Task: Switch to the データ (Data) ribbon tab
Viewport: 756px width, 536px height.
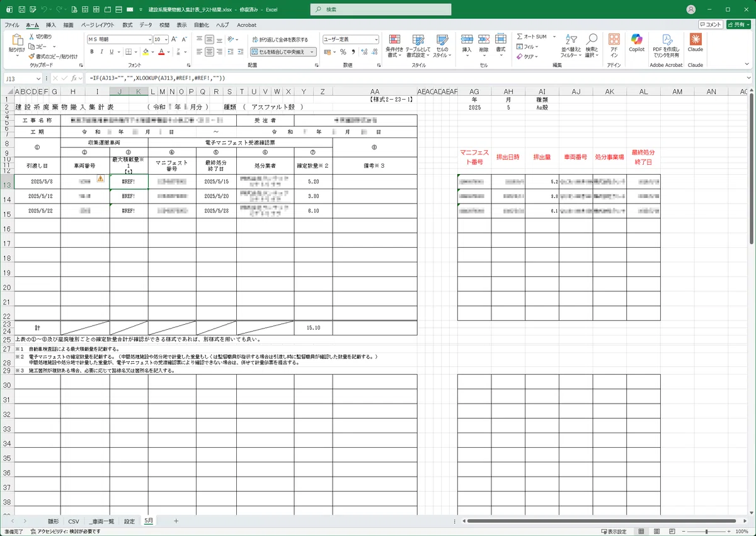Action: [x=146, y=25]
